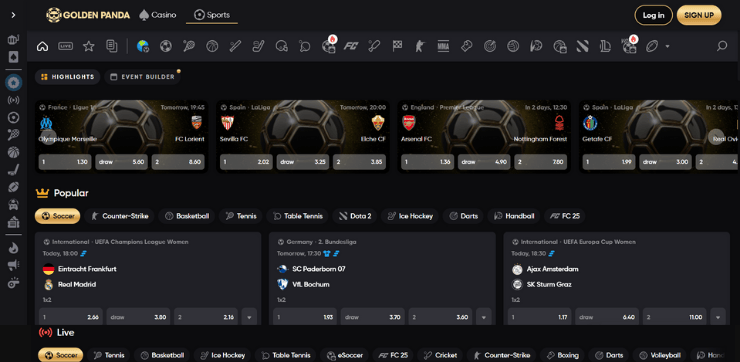740x362 pixels.
Task: Open the fire promotions sidebar icon
Action: tap(13, 248)
